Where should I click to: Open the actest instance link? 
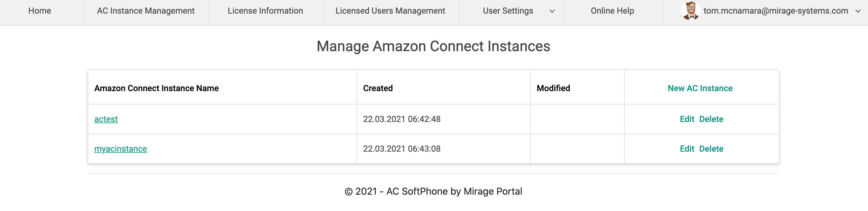[106, 119]
